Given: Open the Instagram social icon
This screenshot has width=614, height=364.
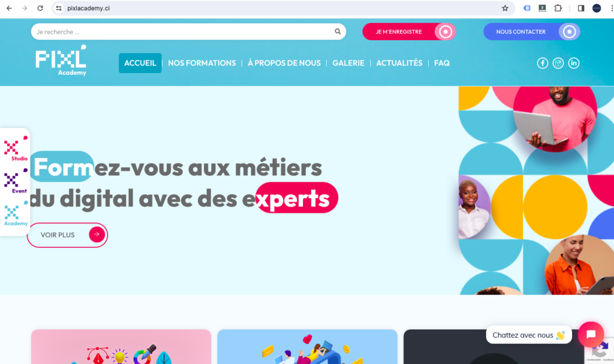Looking at the screenshot, I should [x=558, y=63].
